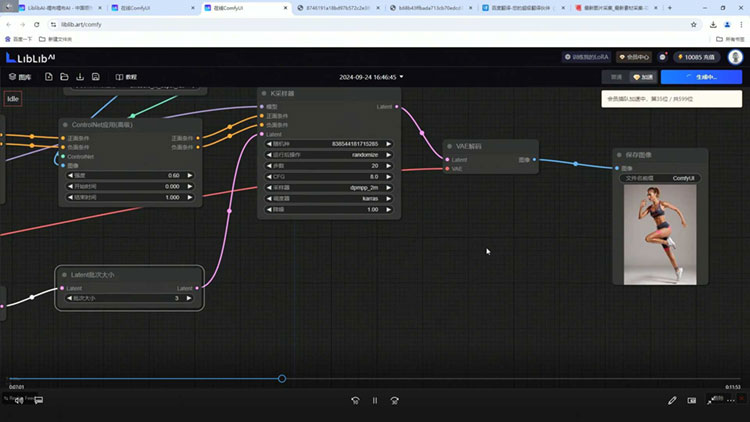This screenshot has width=750, height=422.
Task: Click the pen annotation icon in player
Action: click(x=672, y=400)
